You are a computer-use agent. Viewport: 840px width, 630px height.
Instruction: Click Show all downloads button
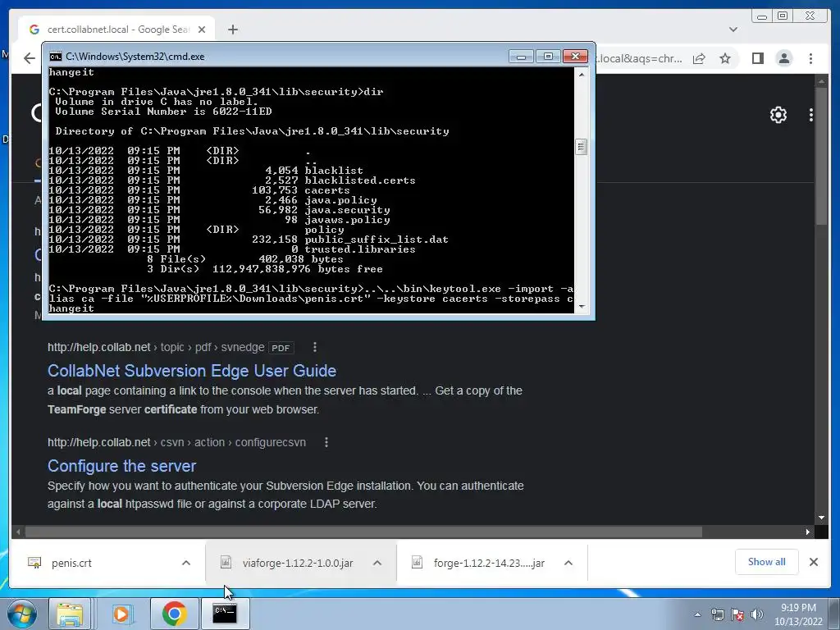point(767,562)
